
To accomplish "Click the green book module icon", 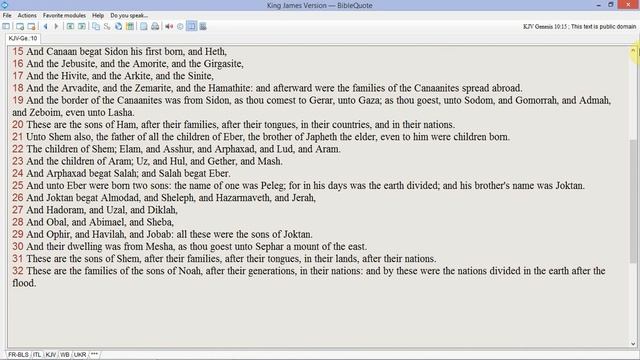I will point(130,27).
